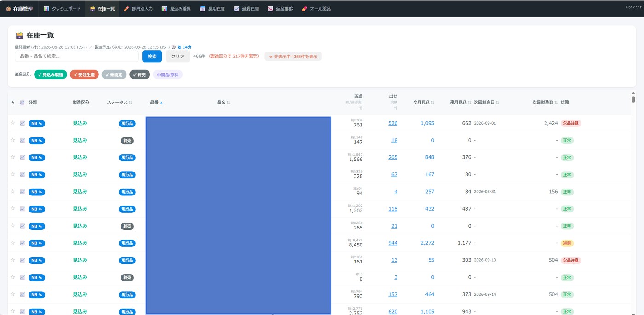Screen dimensions: 644x315
Task: Sort the table by ステータス
Action: [119, 103]
